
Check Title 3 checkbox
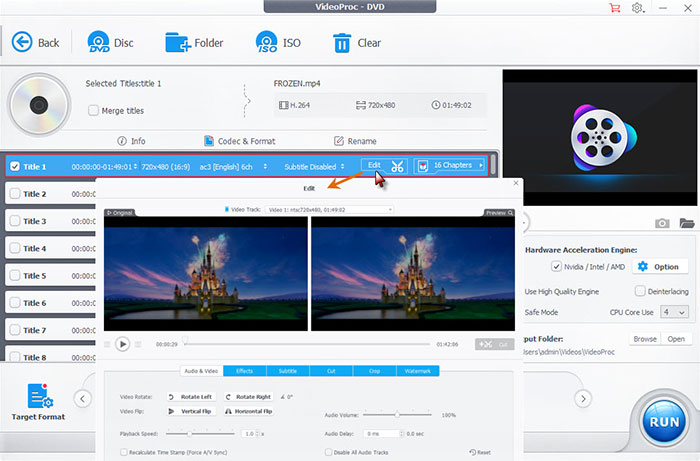pyautogui.click(x=15, y=221)
